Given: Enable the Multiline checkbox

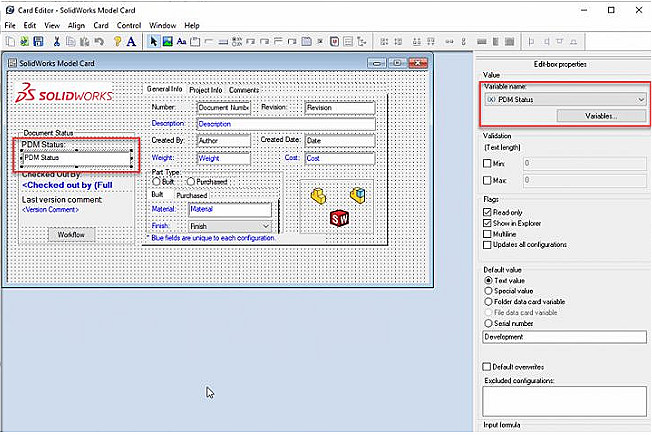Looking at the screenshot, I should [488, 234].
